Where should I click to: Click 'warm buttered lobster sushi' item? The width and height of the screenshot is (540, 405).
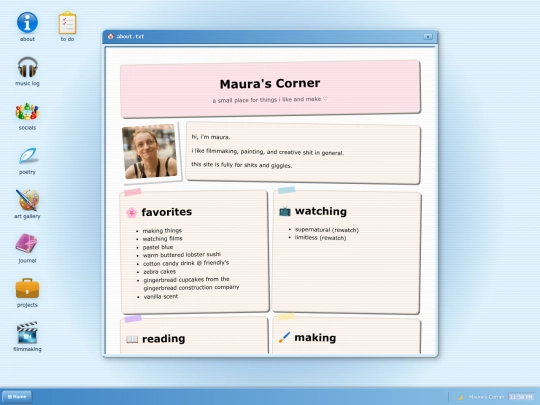(182, 255)
